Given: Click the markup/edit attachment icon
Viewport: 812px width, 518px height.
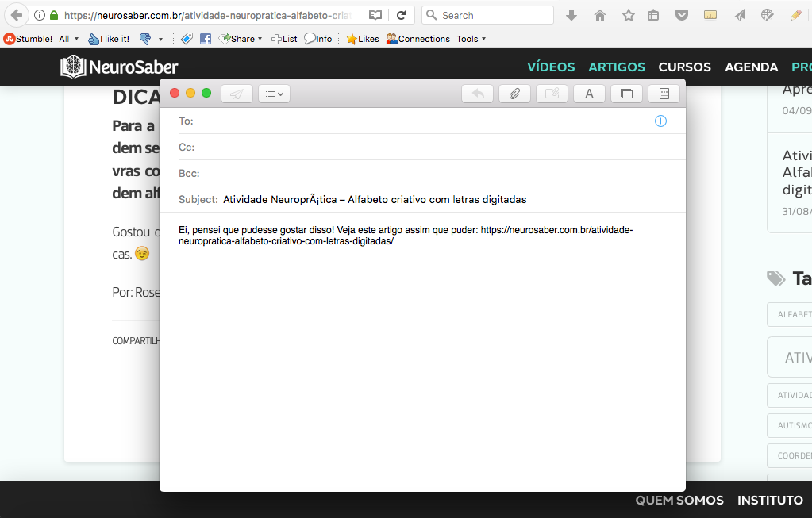Looking at the screenshot, I should tap(552, 94).
